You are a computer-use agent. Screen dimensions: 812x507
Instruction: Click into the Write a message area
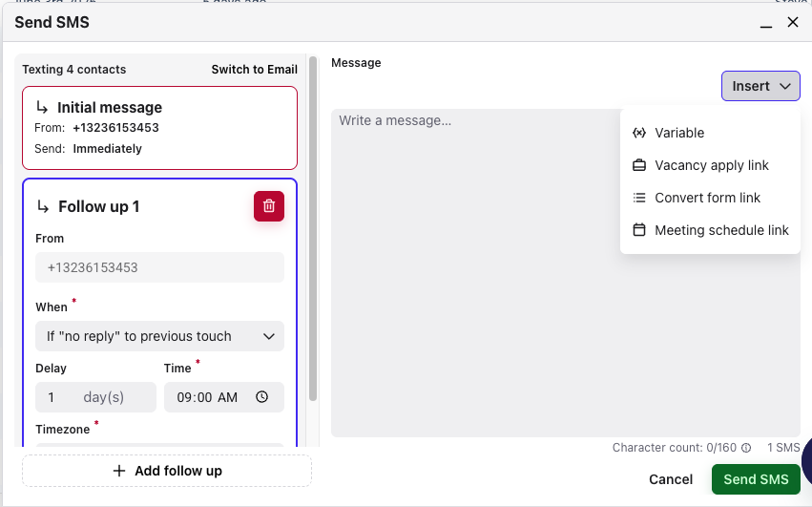(566, 273)
